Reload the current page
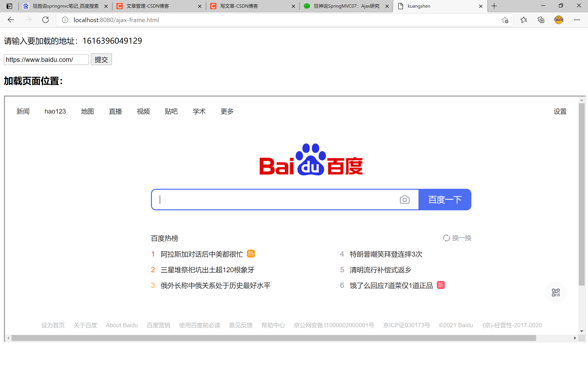The width and height of the screenshot is (588, 376). click(x=45, y=20)
